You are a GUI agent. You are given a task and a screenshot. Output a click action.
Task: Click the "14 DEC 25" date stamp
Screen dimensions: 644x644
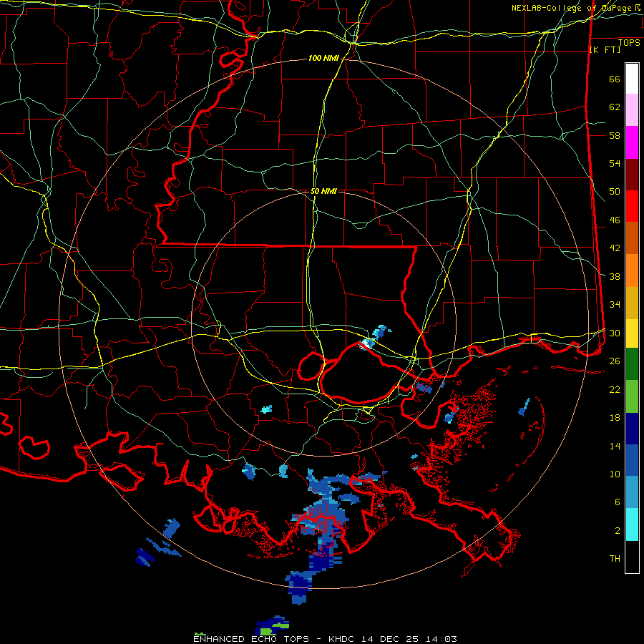(x=390, y=639)
